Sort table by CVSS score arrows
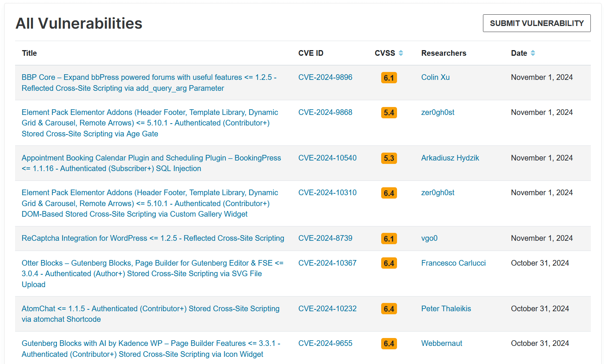This screenshot has height=364, width=604. click(x=400, y=53)
